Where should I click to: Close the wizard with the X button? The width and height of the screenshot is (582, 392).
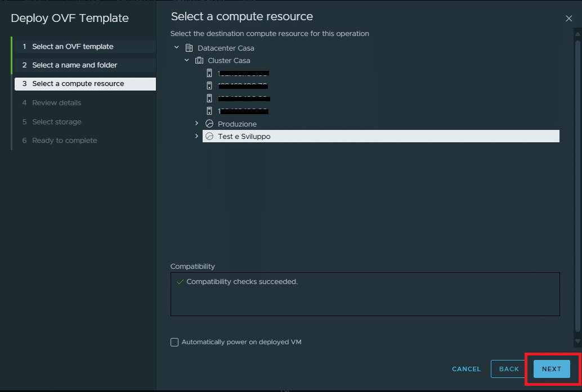pos(568,19)
